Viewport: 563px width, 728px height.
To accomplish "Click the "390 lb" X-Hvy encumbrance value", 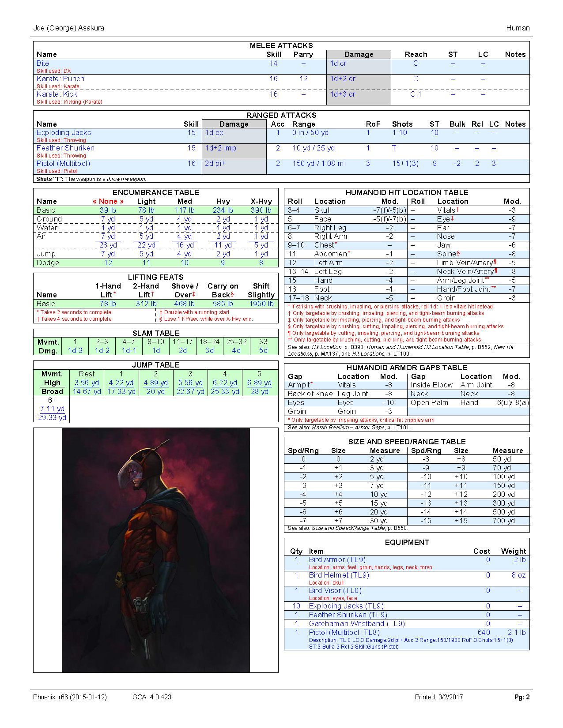I will coord(261,210).
